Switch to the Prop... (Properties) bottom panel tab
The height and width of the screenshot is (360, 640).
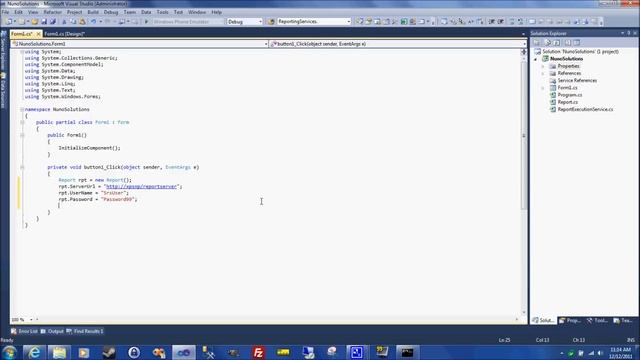tap(570, 321)
